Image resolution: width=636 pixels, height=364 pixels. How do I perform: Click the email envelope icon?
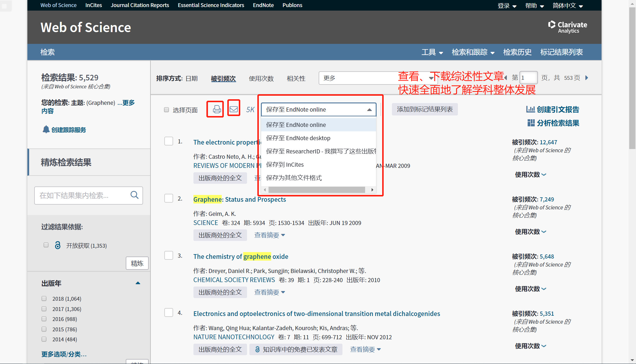[x=233, y=109]
